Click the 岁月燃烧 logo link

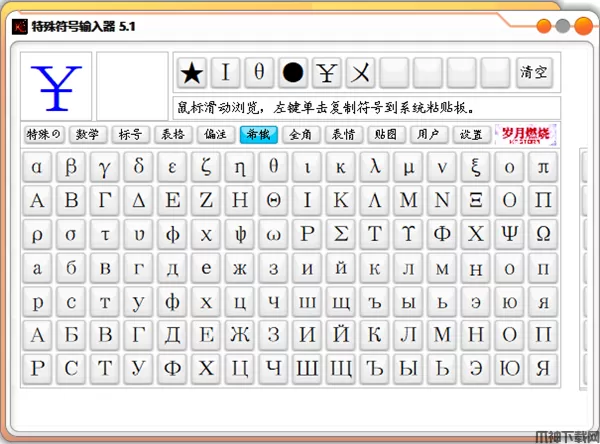point(526,134)
